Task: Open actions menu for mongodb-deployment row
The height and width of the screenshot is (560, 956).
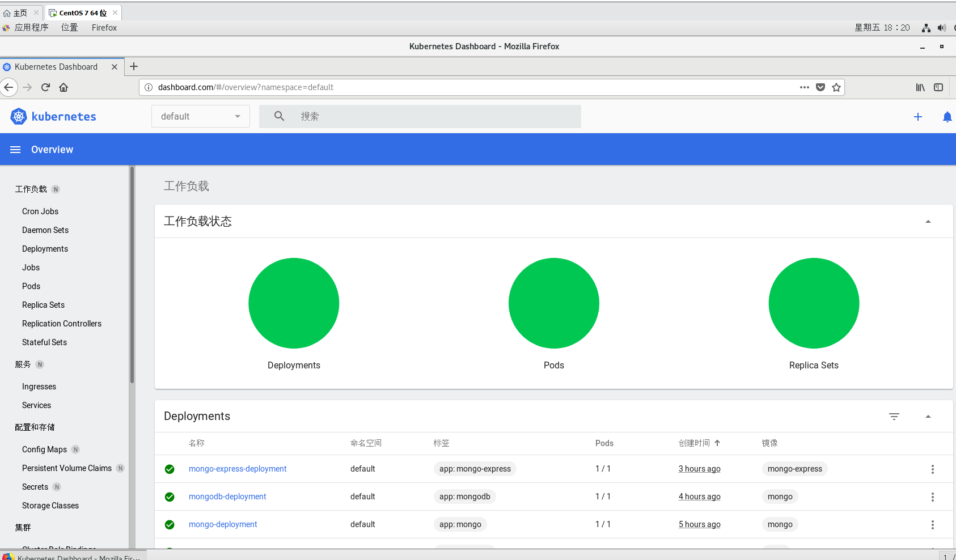Action: (x=932, y=497)
